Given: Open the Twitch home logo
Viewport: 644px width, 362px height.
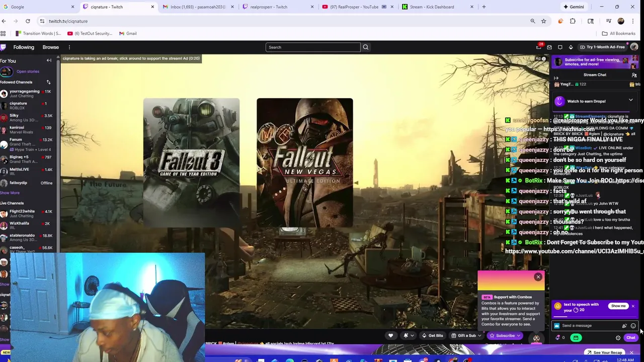Looking at the screenshot, I should (3, 47).
